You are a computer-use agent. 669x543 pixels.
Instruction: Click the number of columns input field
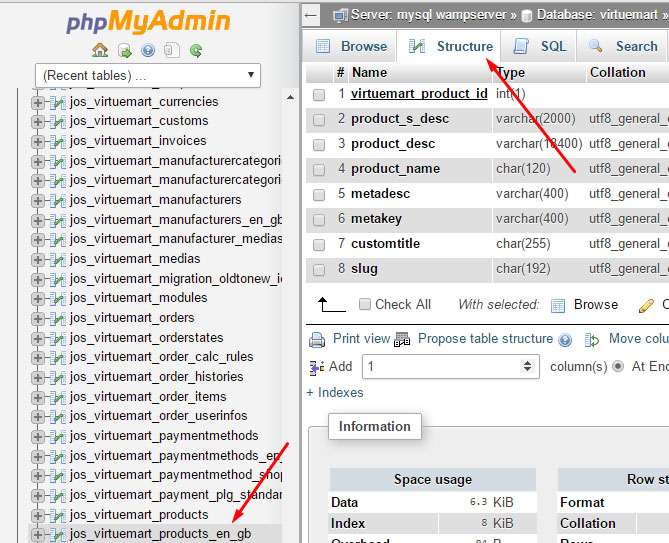pyautogui.click(x=451, y=366)
